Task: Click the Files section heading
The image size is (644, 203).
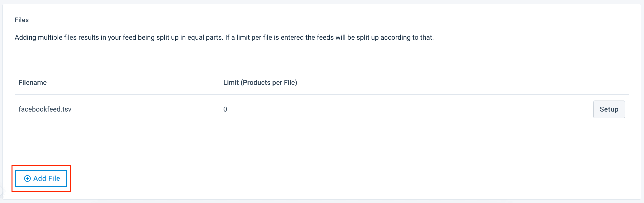Action: [x=22, y=20]
